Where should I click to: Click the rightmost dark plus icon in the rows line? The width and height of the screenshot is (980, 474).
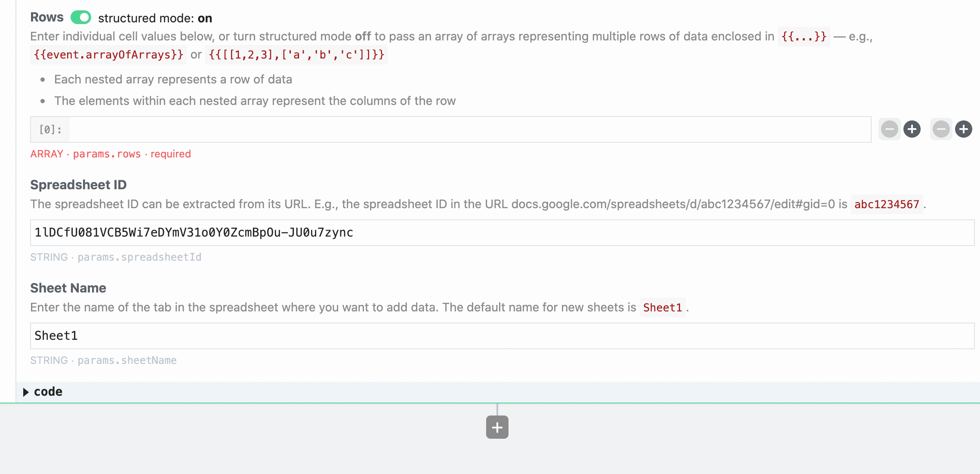(963, 129)
